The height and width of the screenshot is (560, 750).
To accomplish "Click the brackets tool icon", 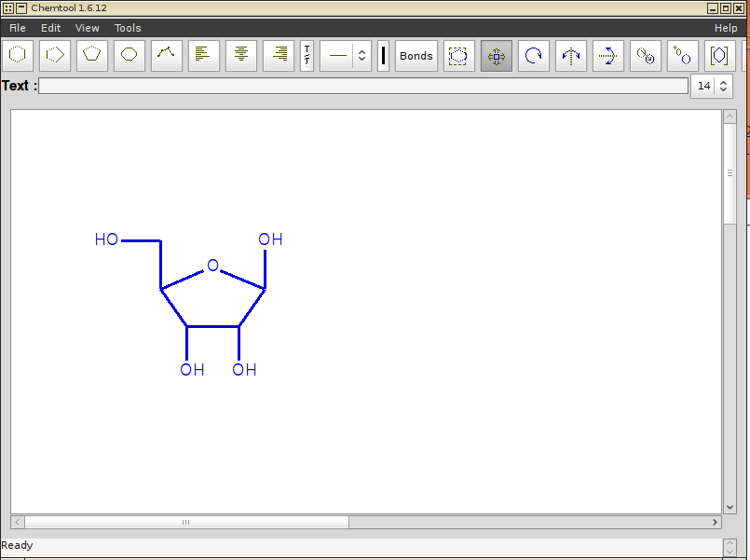I will point(719,56).
